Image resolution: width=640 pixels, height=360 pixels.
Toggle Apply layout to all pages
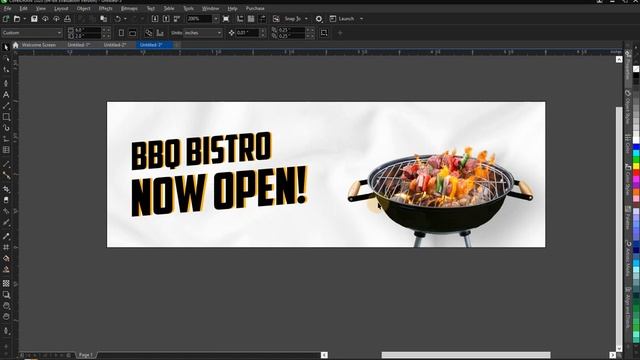pyautogui.click(x=149, y=33)
